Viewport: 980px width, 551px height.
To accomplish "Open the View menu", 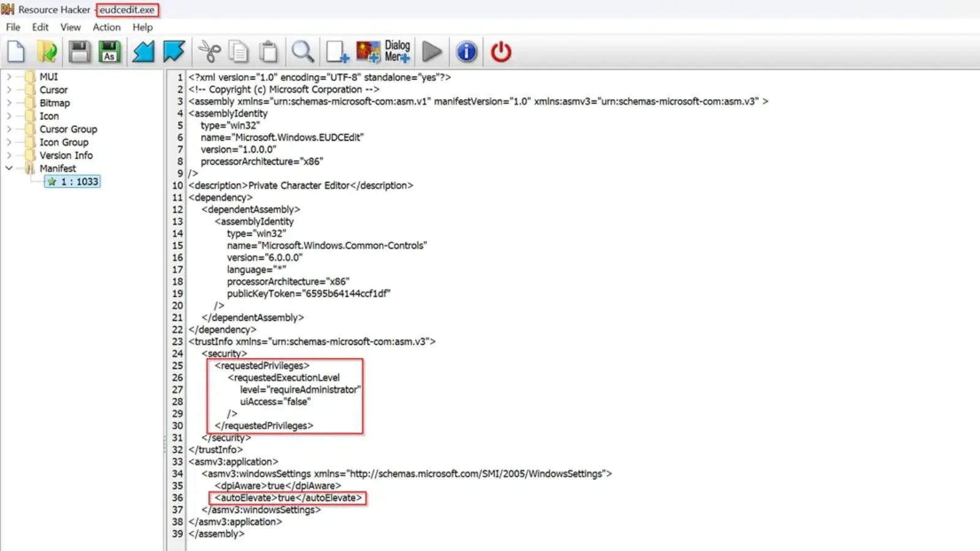I will [x=70, y=27].
